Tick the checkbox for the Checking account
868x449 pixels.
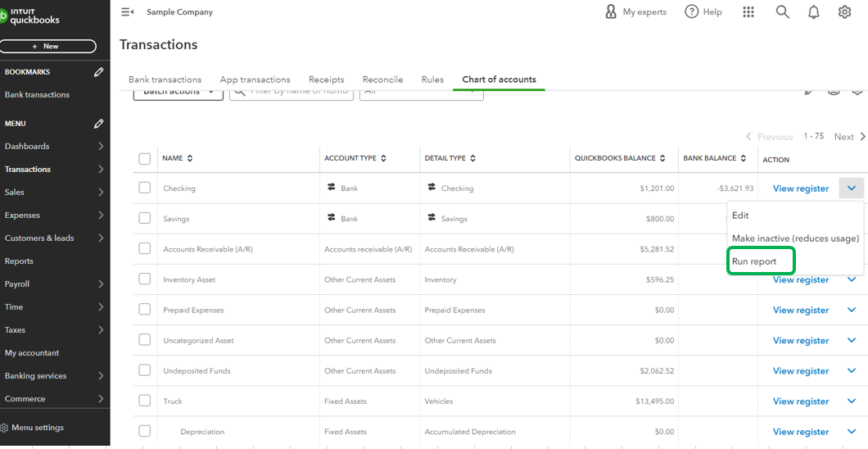pos(145,188)
